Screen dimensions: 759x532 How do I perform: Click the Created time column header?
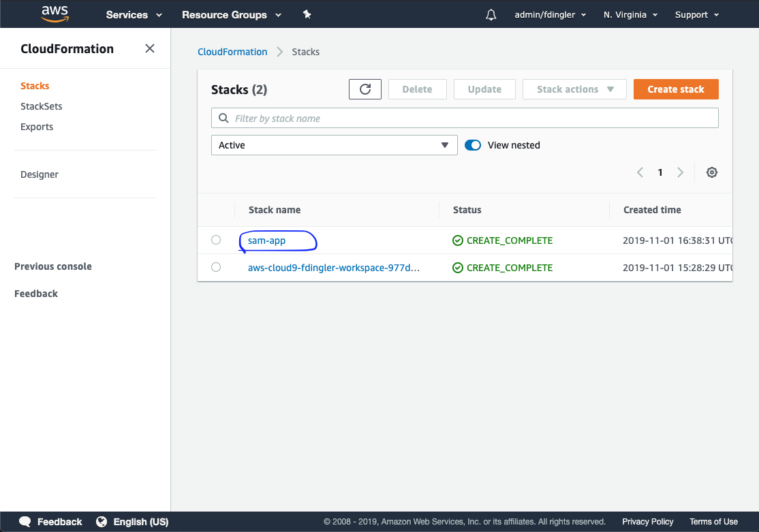(652, 210)
